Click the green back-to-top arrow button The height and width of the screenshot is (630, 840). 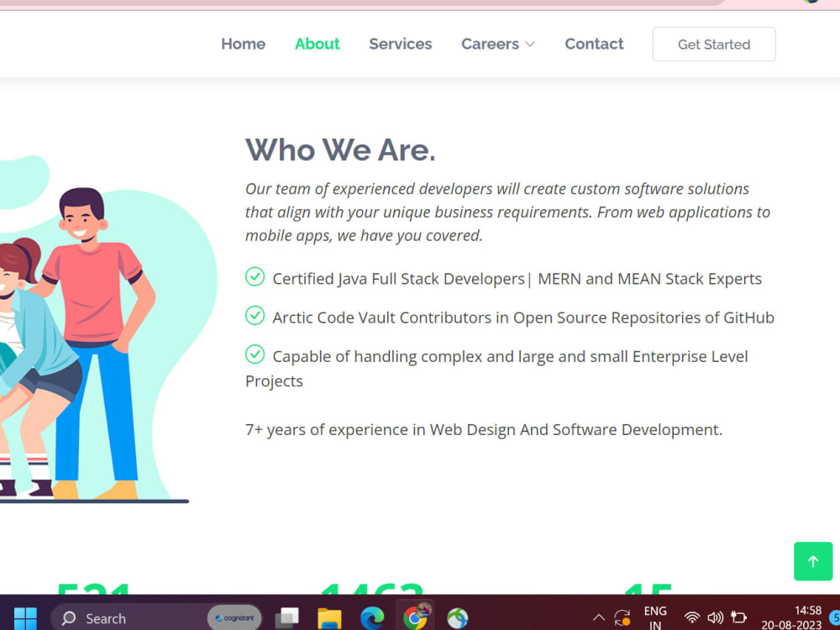pyautogui.click(x=812, y=561)
